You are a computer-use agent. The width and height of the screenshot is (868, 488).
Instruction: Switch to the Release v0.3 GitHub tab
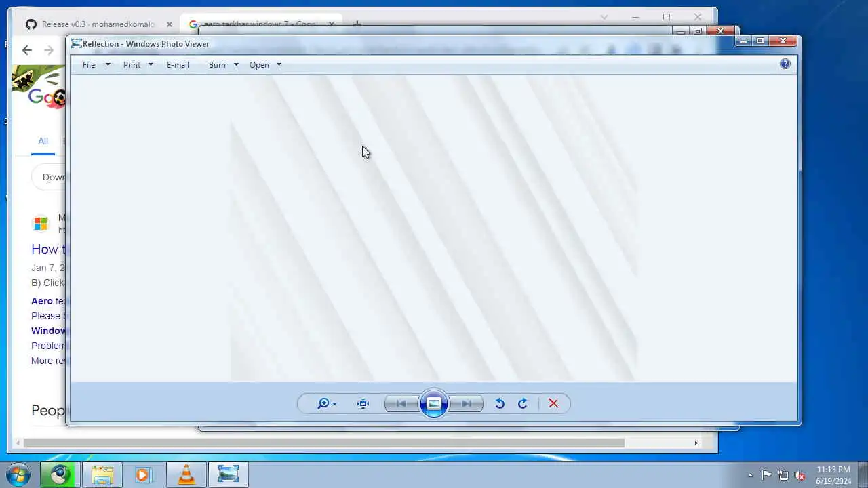tap(98, 24)
